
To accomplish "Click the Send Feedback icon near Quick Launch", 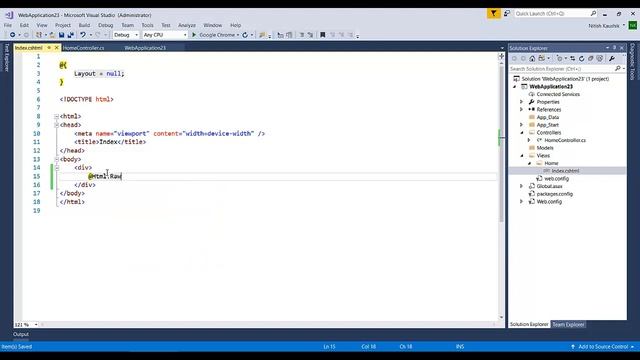I will 507,13.
